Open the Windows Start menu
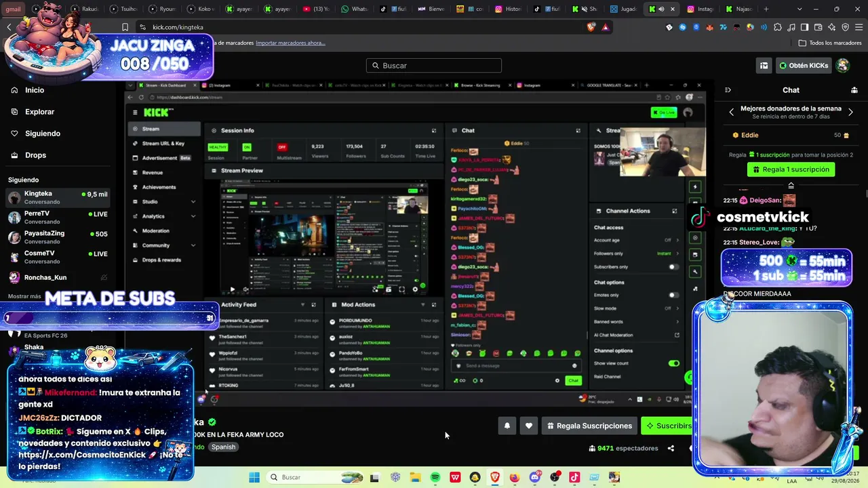 [x=254, y=477]
